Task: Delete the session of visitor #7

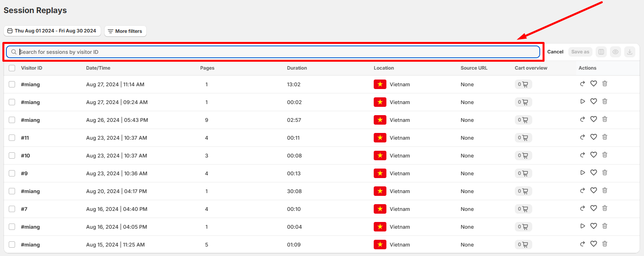Action: (604, 209)
